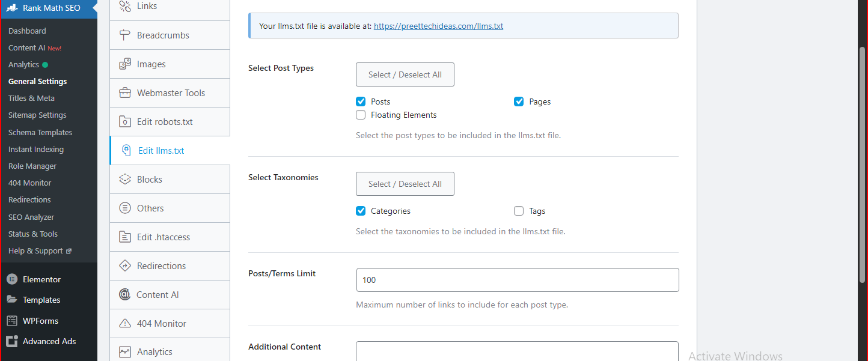Open Sitemap Settings from the sidebar
Screen dimensions: 868x361
37,115
